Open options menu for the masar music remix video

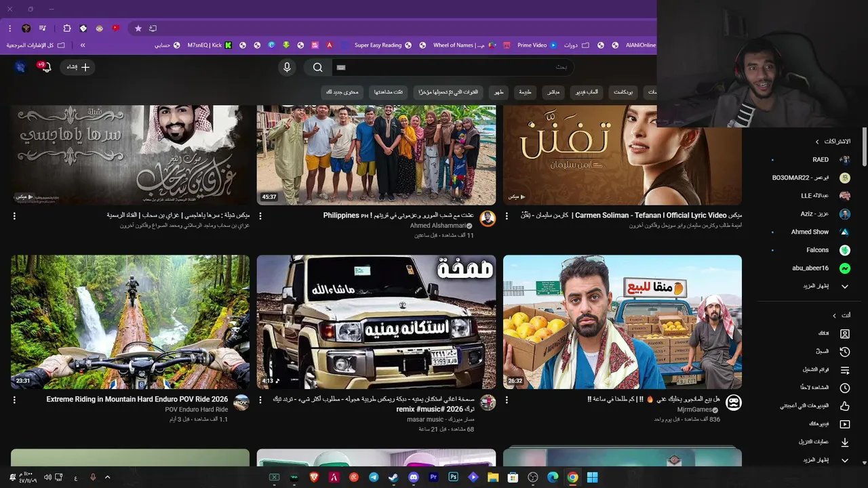tap(260, 400)
